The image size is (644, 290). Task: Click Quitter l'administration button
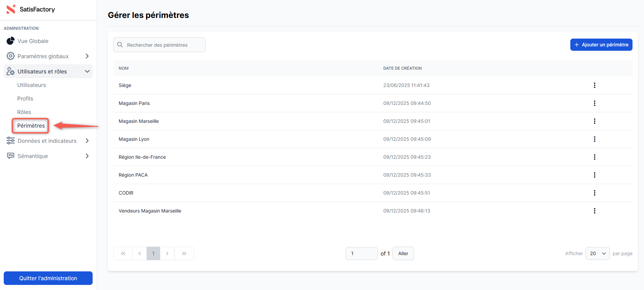pyautogui.click(x=48, y=278)
